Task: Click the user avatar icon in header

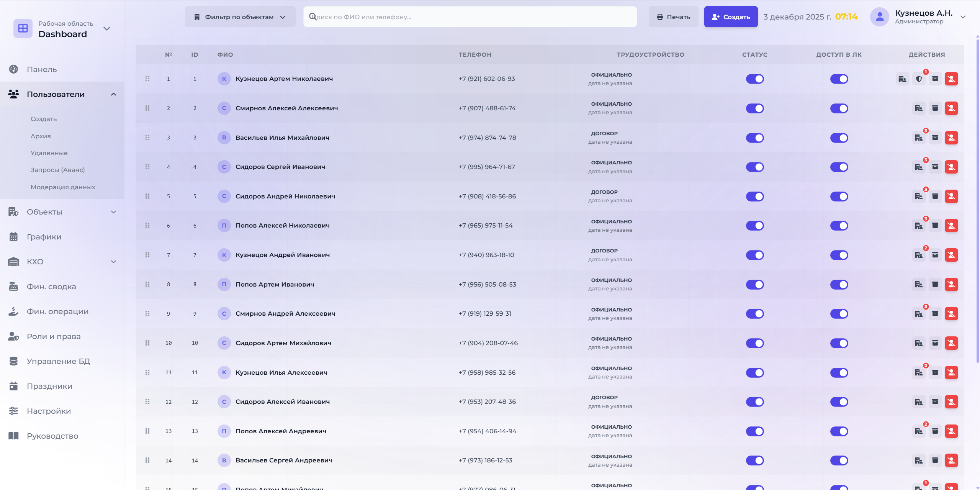Action: [x=879, y=17]
